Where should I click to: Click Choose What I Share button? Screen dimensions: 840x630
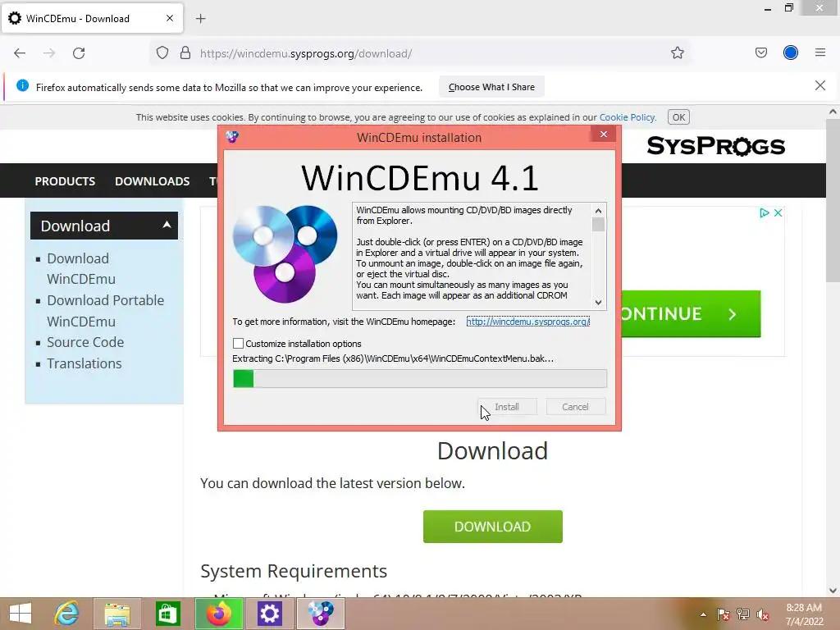[x=491, y=87]
